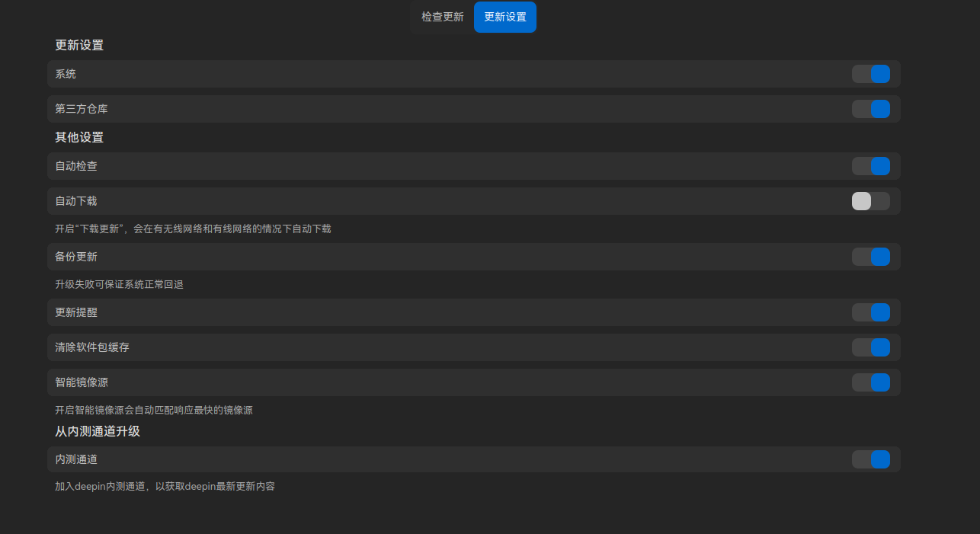Disable the 第三方仓库 switch
The height and width of the screenshot is (534, 980).
tap(871, 109)
